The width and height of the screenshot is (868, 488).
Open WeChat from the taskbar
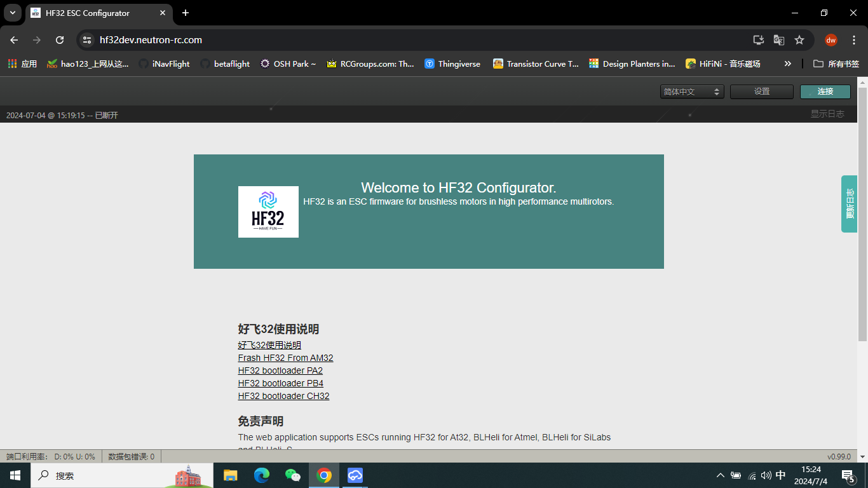pyautogui.click(x=292, y=475)
